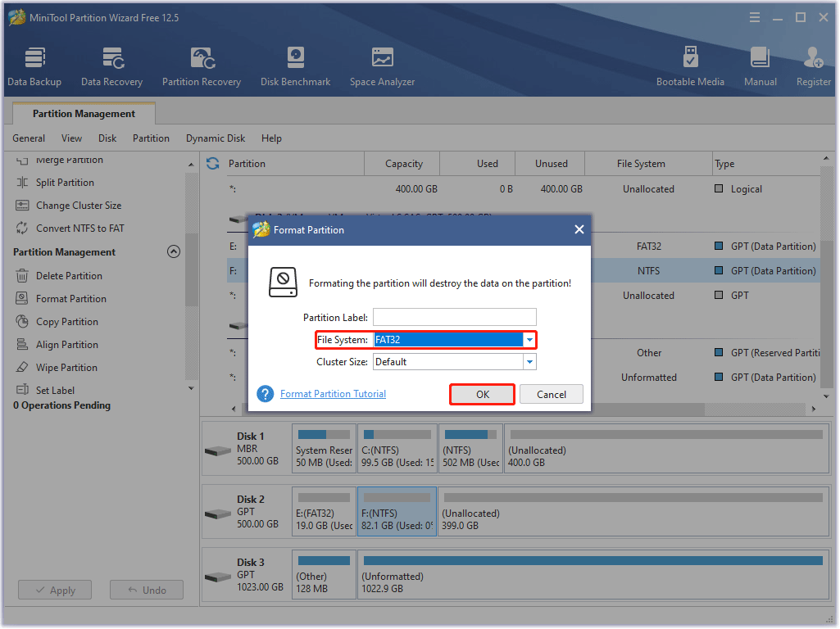Open the Bootable Media creator
Screen dimensions: 840x629
[x=691, y=66]
